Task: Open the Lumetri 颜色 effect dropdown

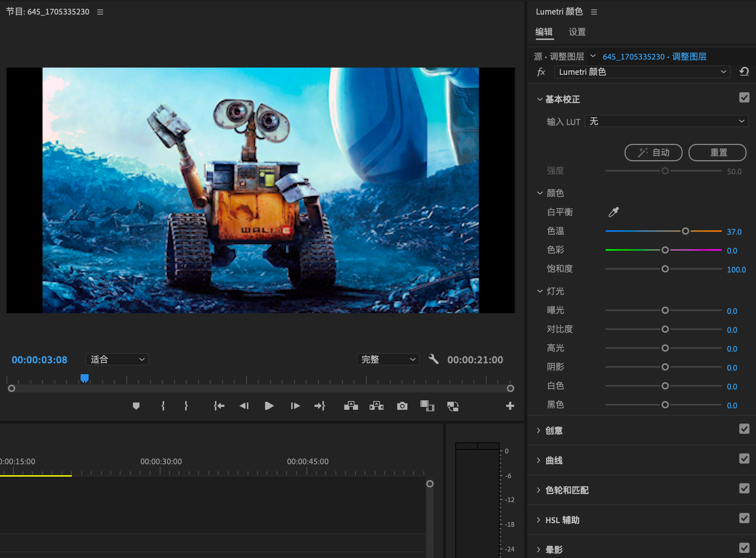Action: [642, 72]
